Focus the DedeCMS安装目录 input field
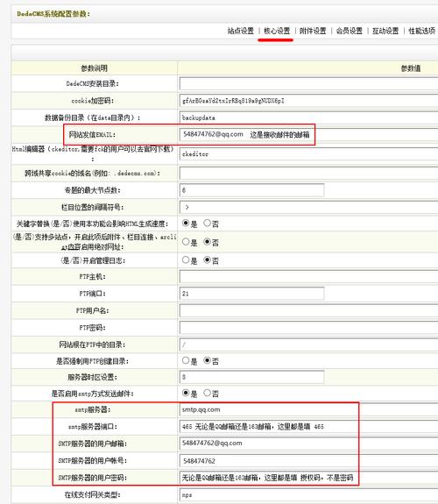 pyautogui.click(x=308, y=83)
